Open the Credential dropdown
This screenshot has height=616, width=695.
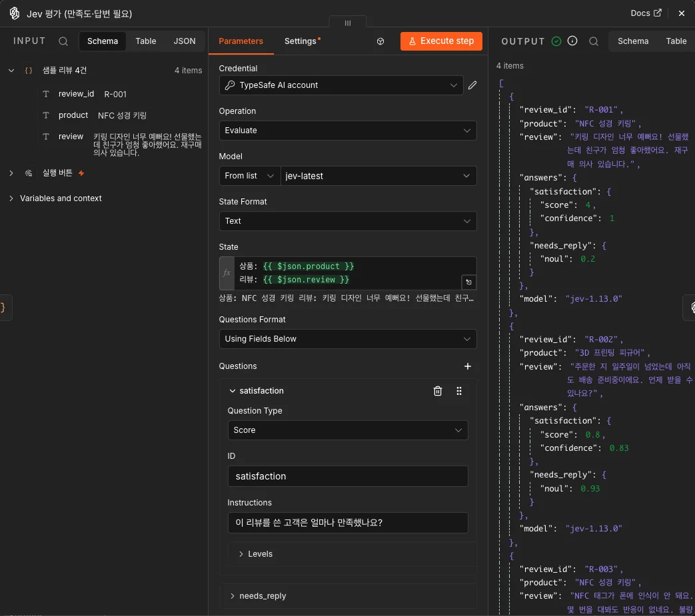tap(341, 85)
